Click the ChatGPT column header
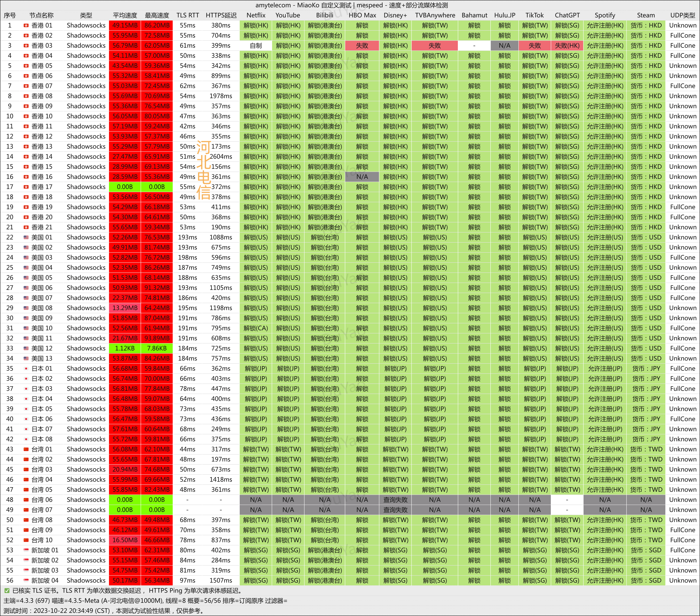700x616 pixels. point(567,15)
